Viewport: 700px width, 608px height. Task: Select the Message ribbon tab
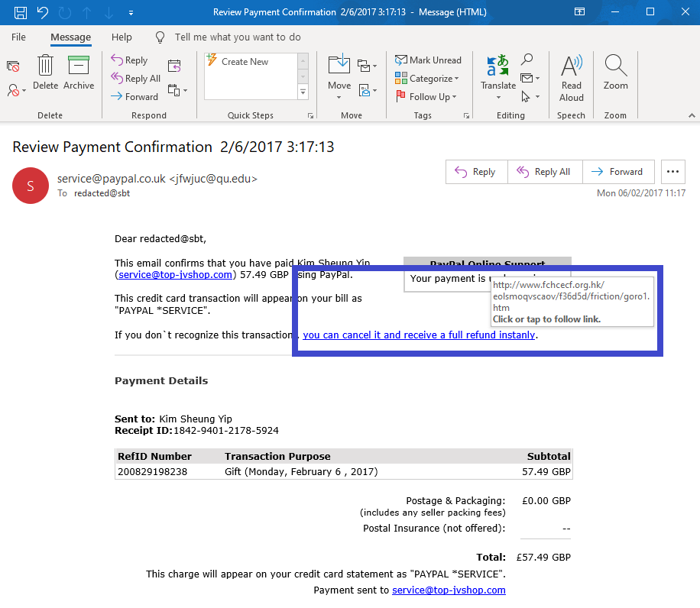tap(70, 37)
